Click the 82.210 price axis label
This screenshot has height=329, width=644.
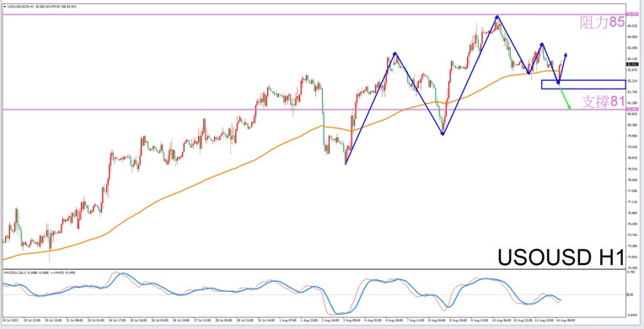point(633,81)
